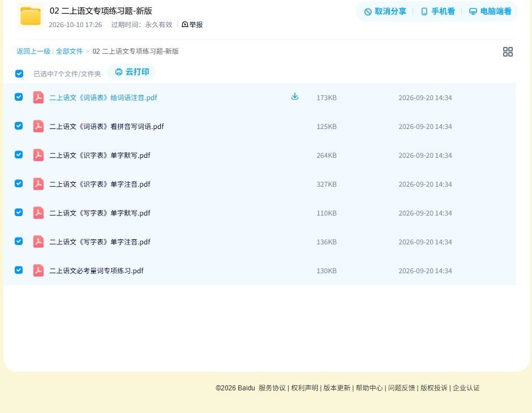
Task: Click PDF icon of 《写字表》单字默写.pdf
Action: [38, 213]
